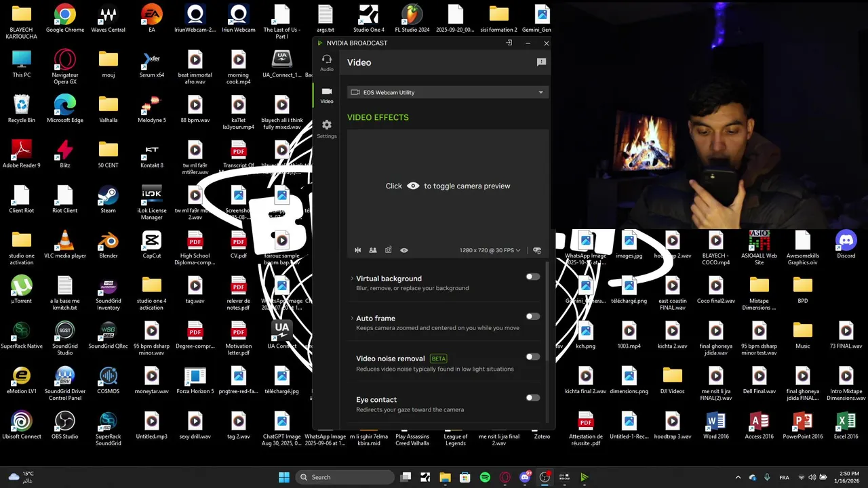Select the Word 2016 desktop icon
The image size is (868, 488).
pyautogui.click(x=716, y=426)
